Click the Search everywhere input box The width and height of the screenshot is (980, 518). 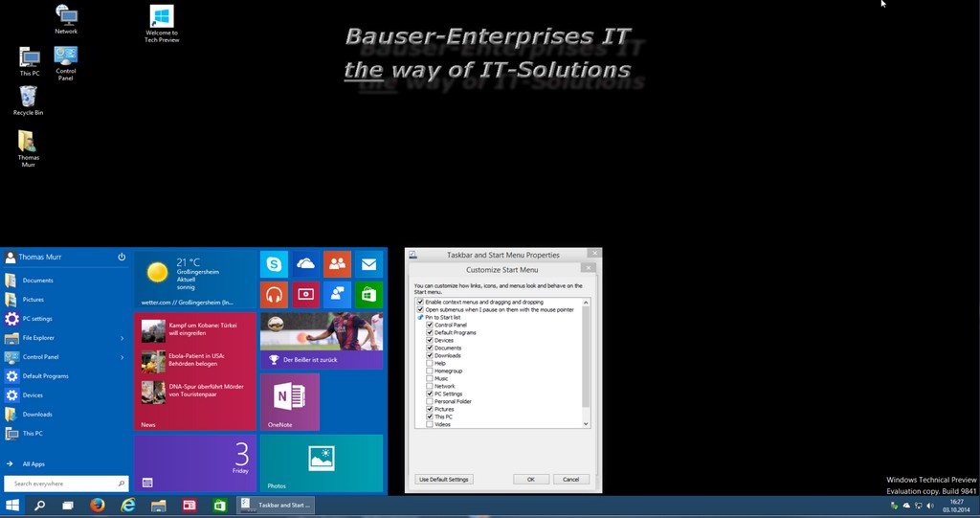[63, 484]
